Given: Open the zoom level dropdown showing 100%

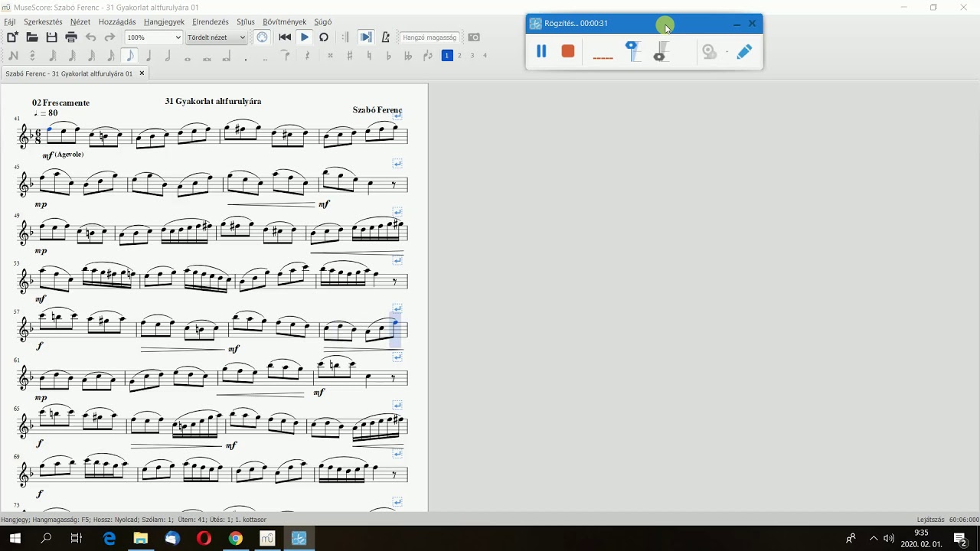Looking at the screenshot, I should pos(153,37).
